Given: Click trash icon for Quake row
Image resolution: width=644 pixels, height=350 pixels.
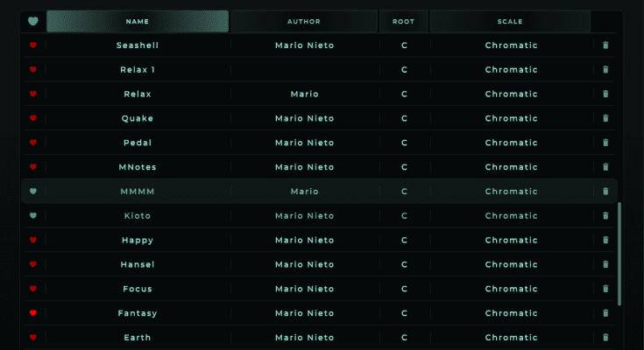Looking at the screenshot, I should pyautogui.click(x=605, y=118).
